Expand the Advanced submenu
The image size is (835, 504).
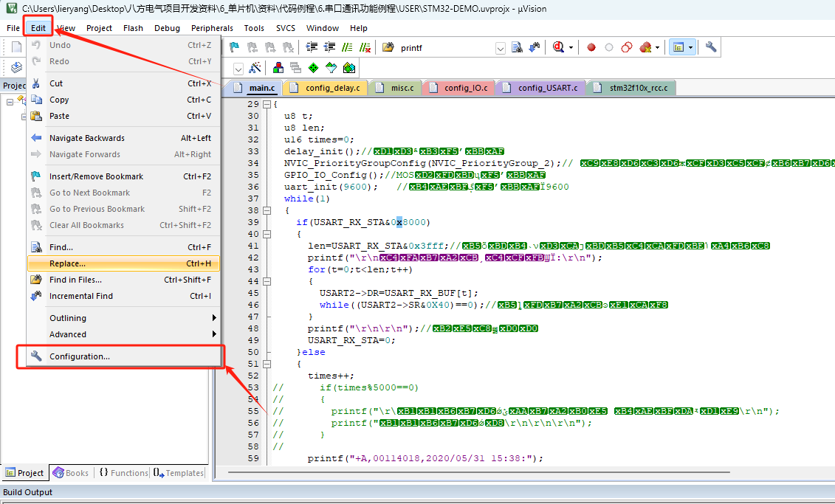(214, 334)
